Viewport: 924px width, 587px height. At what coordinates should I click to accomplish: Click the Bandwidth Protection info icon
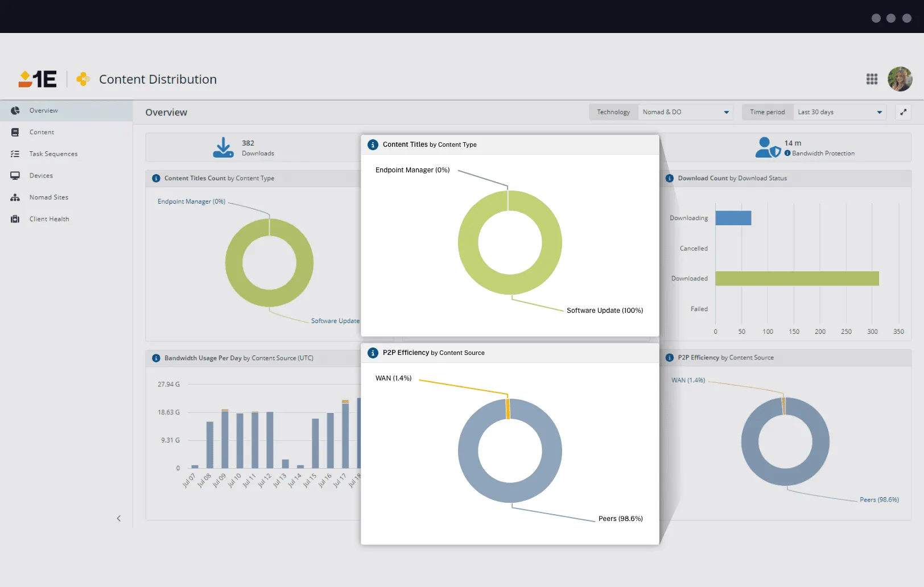pyautogui.click(x=787, y=153)
